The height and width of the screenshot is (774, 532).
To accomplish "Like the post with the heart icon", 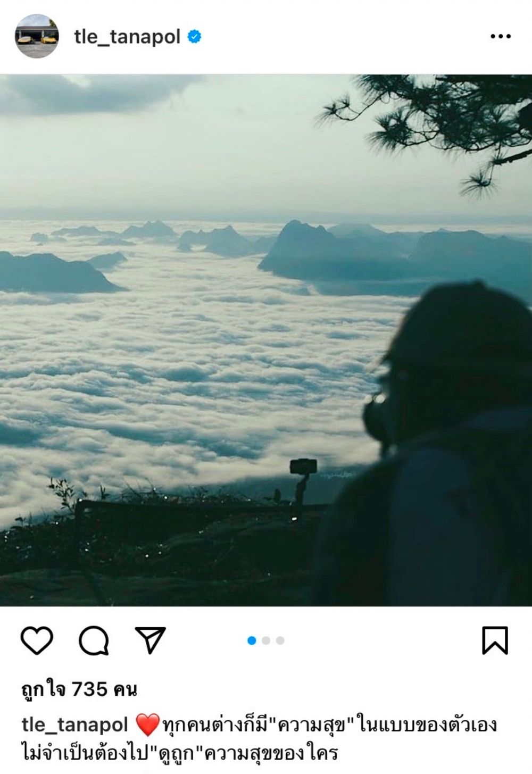I will pos(37,640).
